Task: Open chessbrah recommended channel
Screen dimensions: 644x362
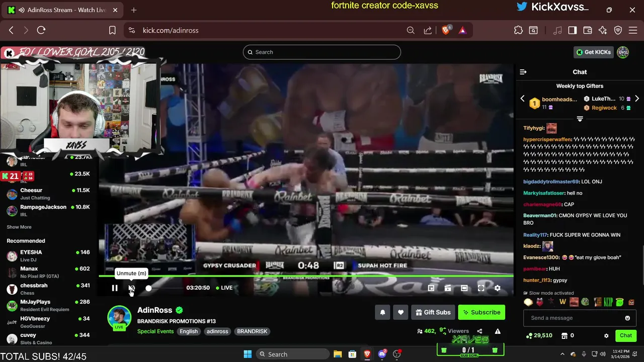Action: pos(48,289)
